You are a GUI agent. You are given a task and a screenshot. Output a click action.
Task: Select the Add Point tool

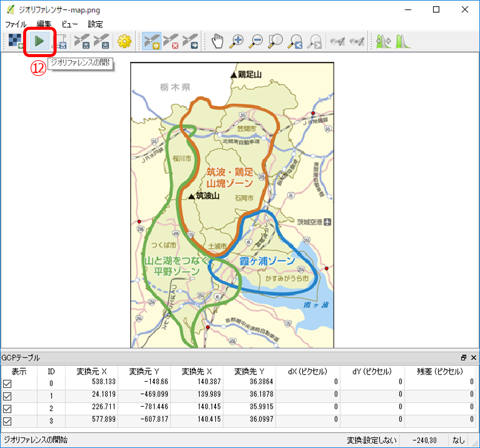click(152, 41)
